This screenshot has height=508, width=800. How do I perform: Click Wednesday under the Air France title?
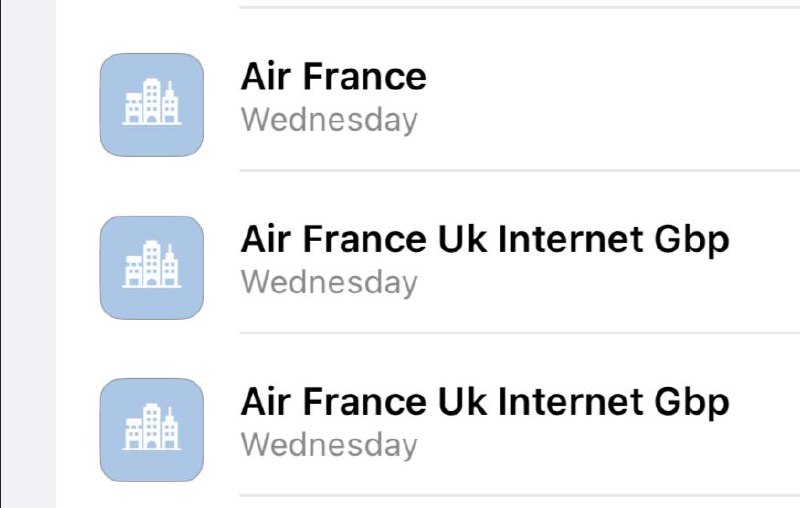click(329, 121)
